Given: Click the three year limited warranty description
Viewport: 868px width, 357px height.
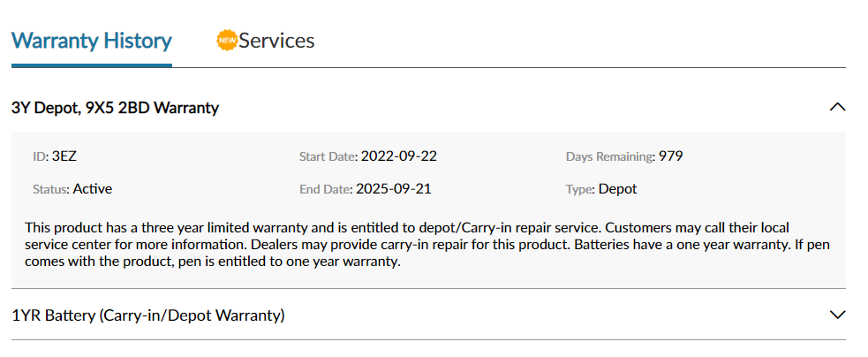Looking at the screenshot, I should click(427, 245).
